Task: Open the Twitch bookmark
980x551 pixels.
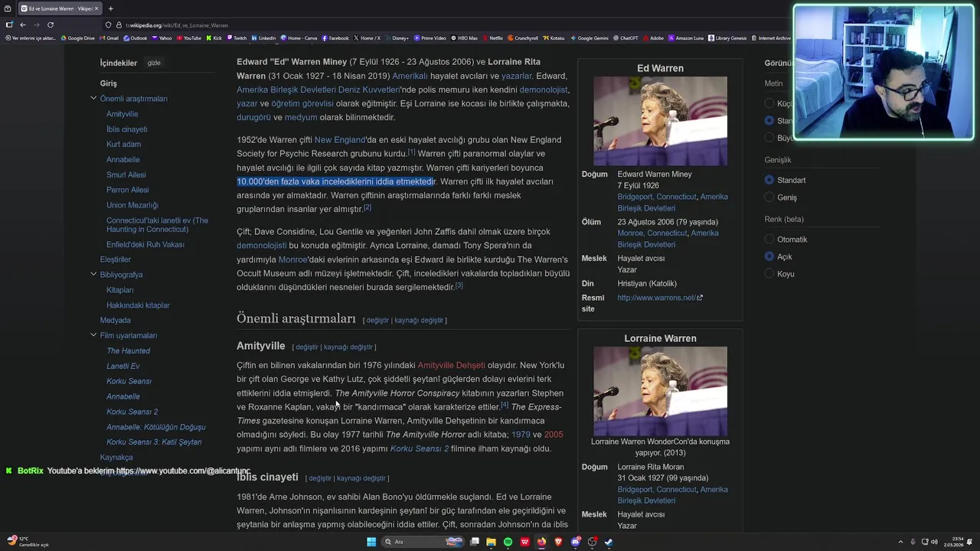Action: pyautogui.click(x=237, y=38)
